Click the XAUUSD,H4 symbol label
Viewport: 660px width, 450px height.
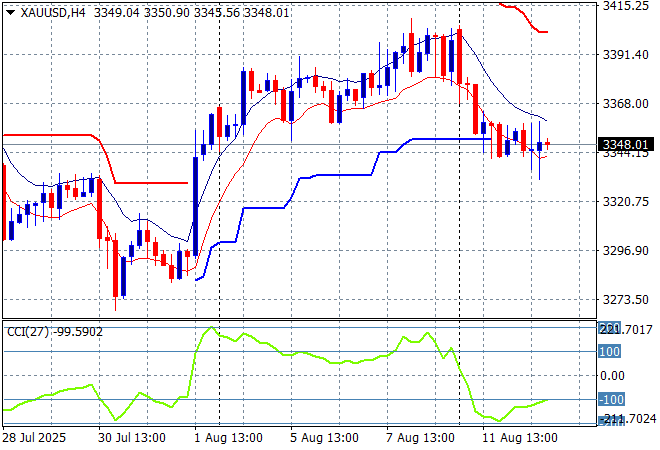[53, 13]
